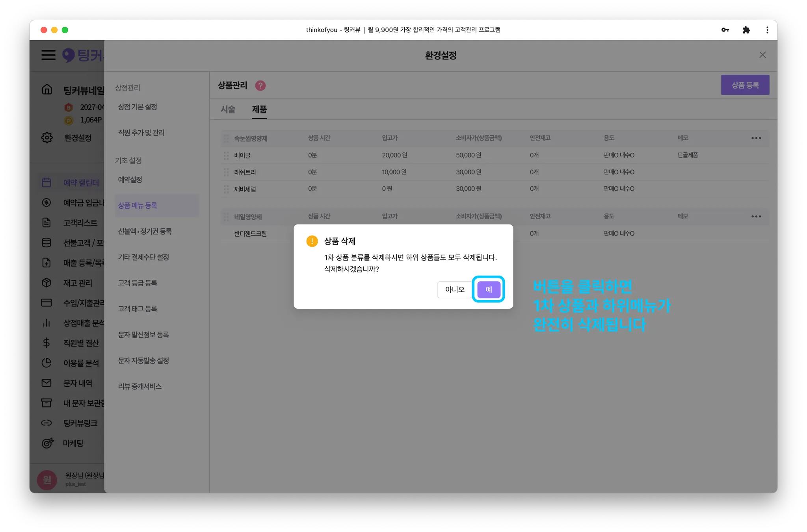Image resolution: width=807 pixels, height=532 pixels.
Task: Click the 환경설정 gear icon in sidebar
Action: [x=47, y=138]
